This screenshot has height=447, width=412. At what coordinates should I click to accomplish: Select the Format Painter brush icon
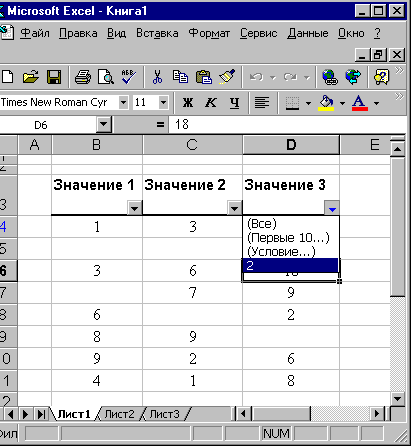227,77
